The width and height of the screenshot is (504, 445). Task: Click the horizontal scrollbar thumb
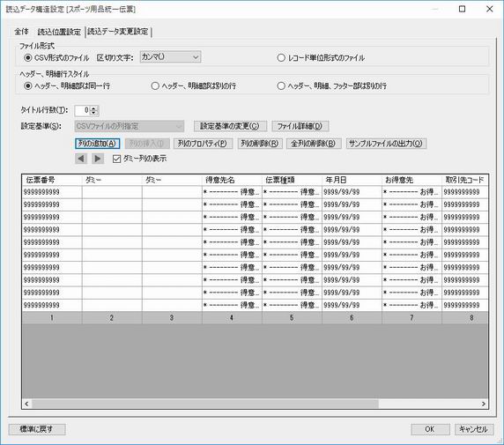pyautogui.click(x=205, y=404)
